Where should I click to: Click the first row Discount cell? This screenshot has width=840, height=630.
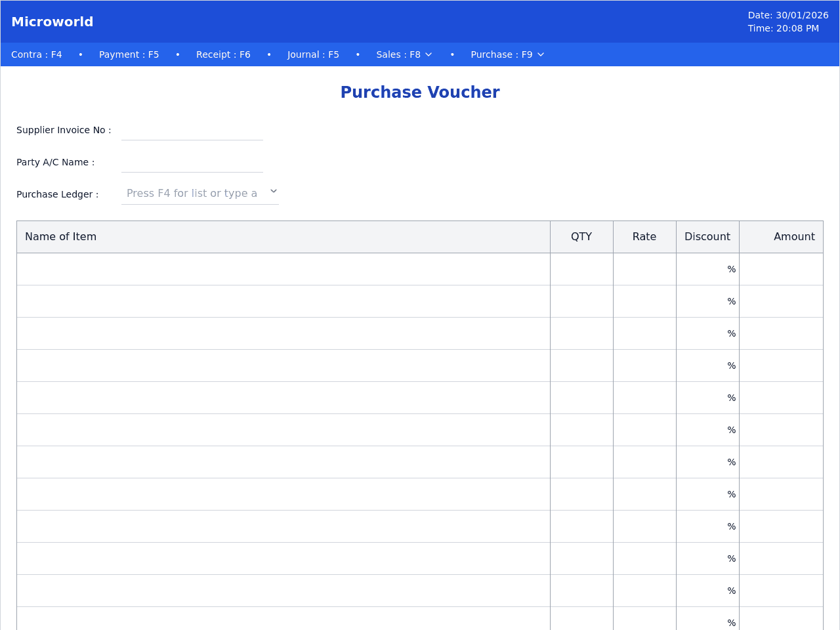tap(707, 269)
